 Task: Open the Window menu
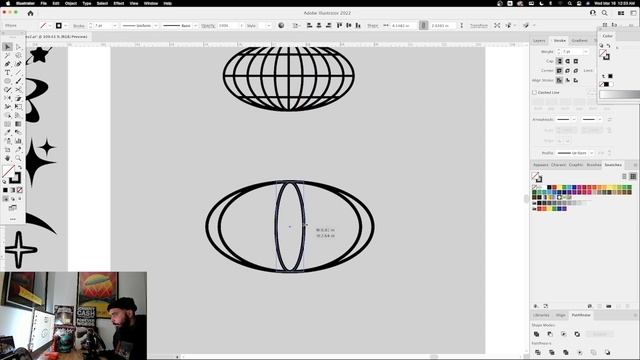[x=151, y=3]
